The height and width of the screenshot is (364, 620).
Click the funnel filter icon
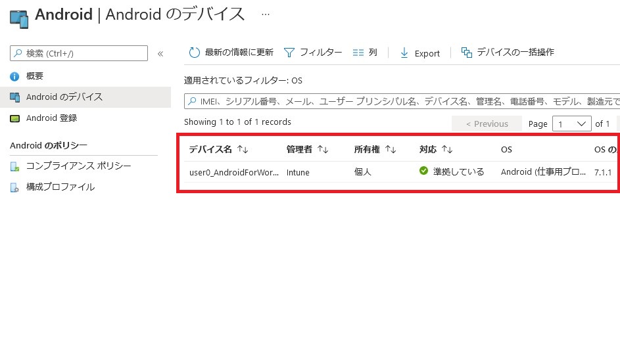289,53
